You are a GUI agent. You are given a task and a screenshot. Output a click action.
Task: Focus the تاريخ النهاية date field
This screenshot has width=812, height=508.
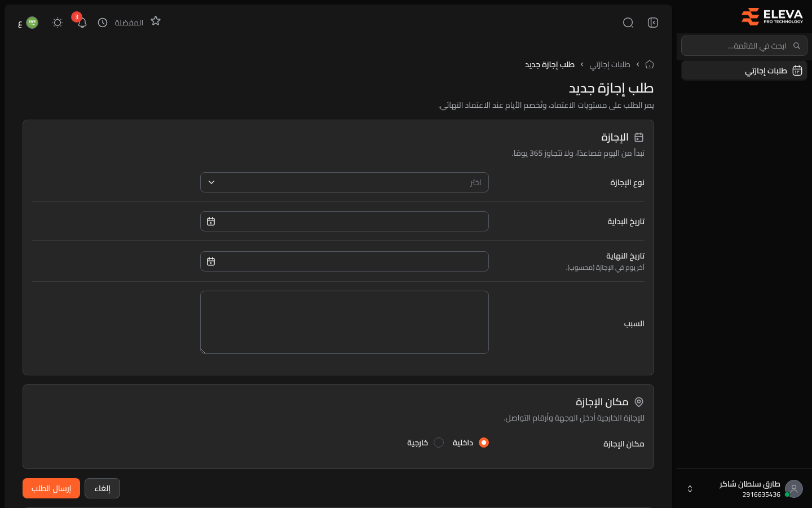(x=345, y=261)
